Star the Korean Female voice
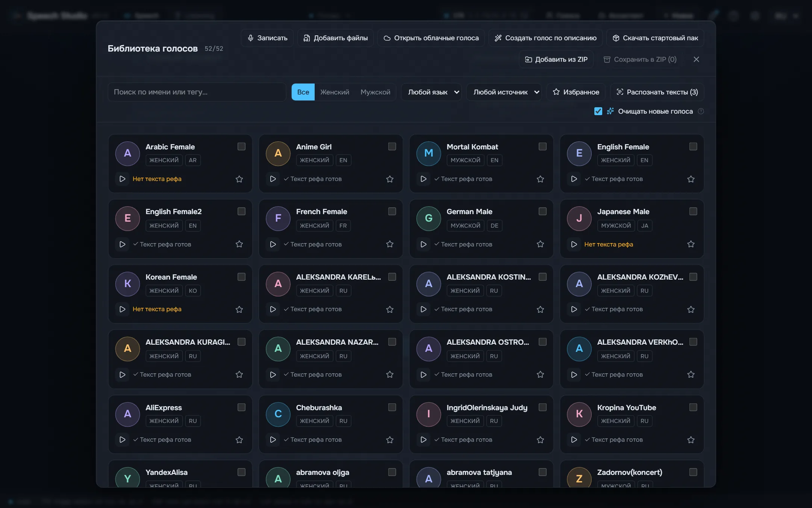Screen dimensions: 812x508 pyautogui.click(x=239, y=309)
